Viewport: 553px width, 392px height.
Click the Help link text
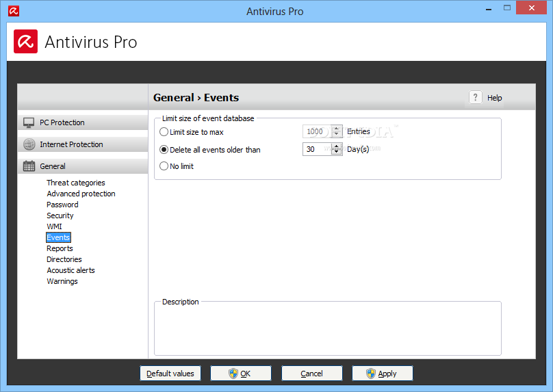494,98
